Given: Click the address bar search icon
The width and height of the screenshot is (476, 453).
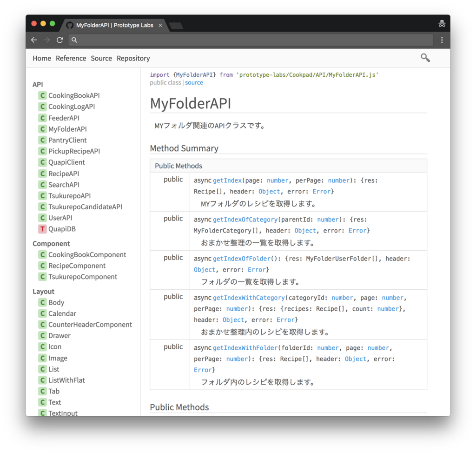Looking at the screenshot, I should point(74,40).
